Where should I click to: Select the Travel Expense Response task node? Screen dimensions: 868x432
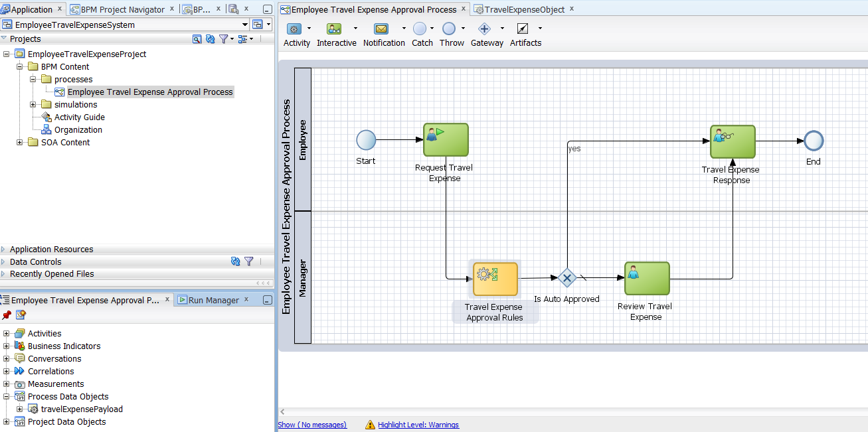tap(733, 141)
